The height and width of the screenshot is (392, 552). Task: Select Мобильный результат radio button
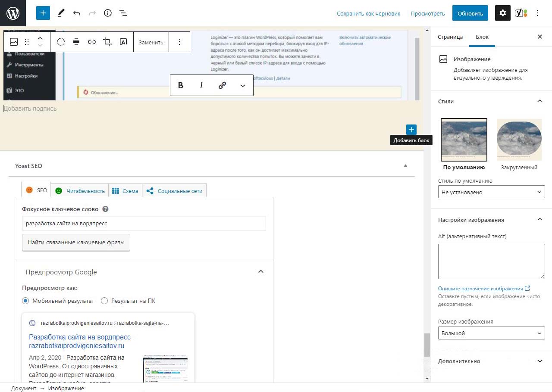25,301
